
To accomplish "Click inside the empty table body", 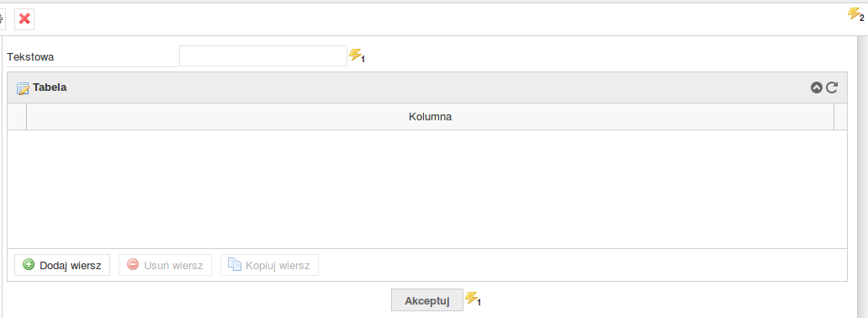I will (426, 189).
